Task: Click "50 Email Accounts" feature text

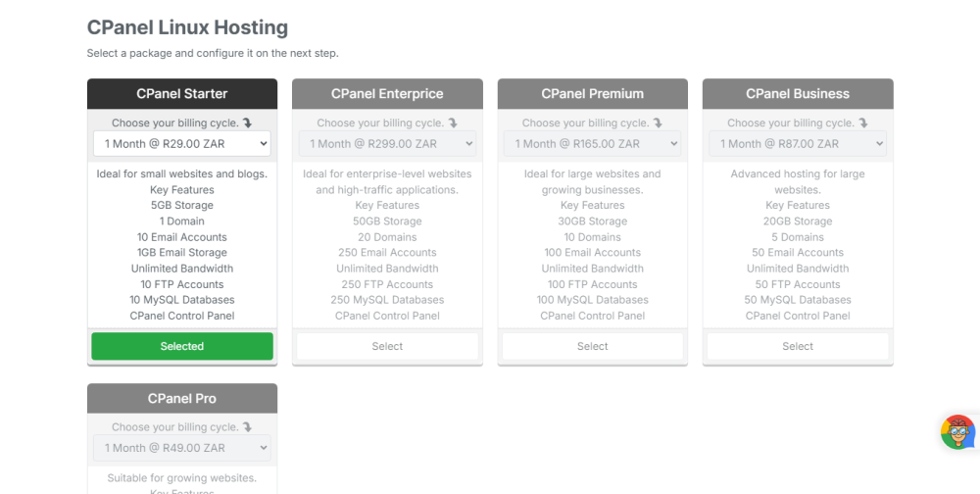Action: tap(798, 253)
